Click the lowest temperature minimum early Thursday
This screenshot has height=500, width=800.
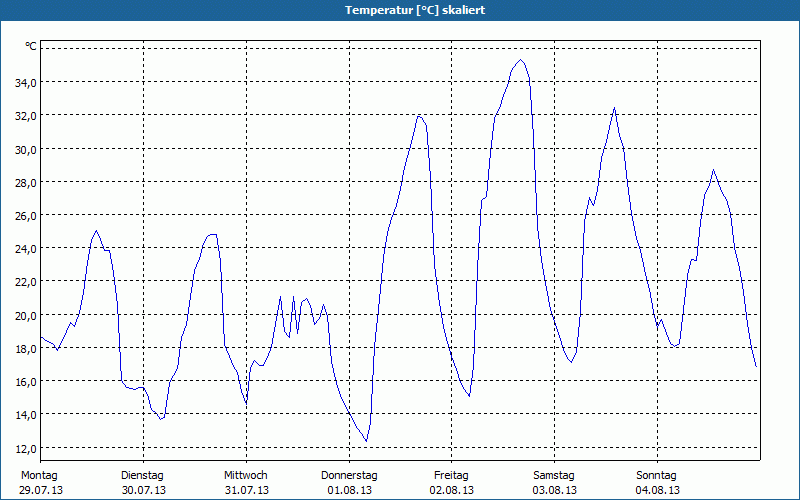click(x=366, y=441)
